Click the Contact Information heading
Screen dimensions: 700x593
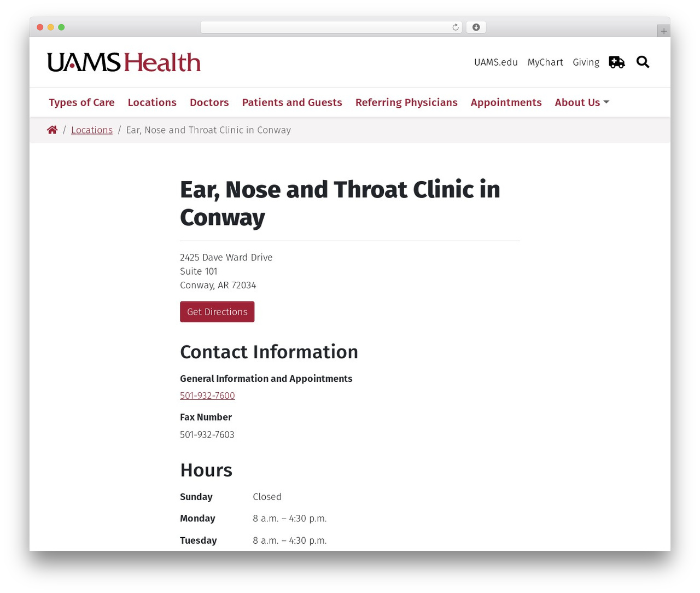click(269, 352)
